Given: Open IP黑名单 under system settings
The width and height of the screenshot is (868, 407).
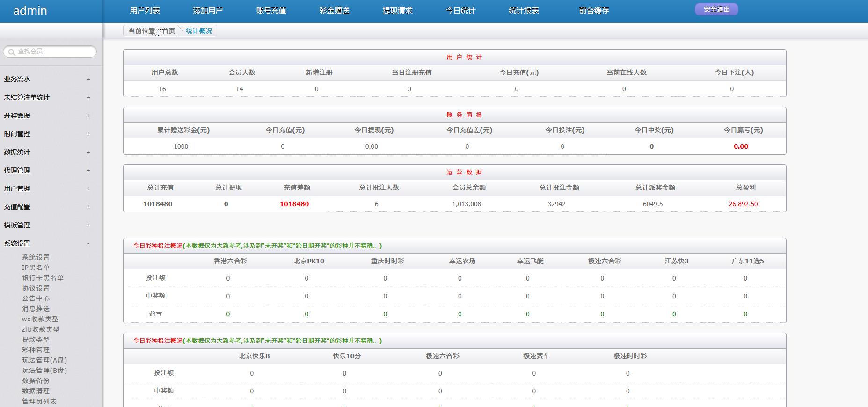Looking at the screenshot, I should click(x=36, y=268).
